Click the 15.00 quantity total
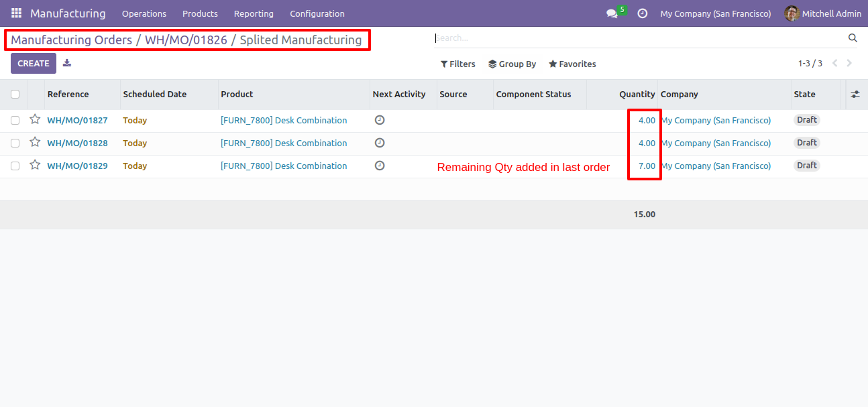The height and width of the screenshot is (407, 868). tap(644, 215)
